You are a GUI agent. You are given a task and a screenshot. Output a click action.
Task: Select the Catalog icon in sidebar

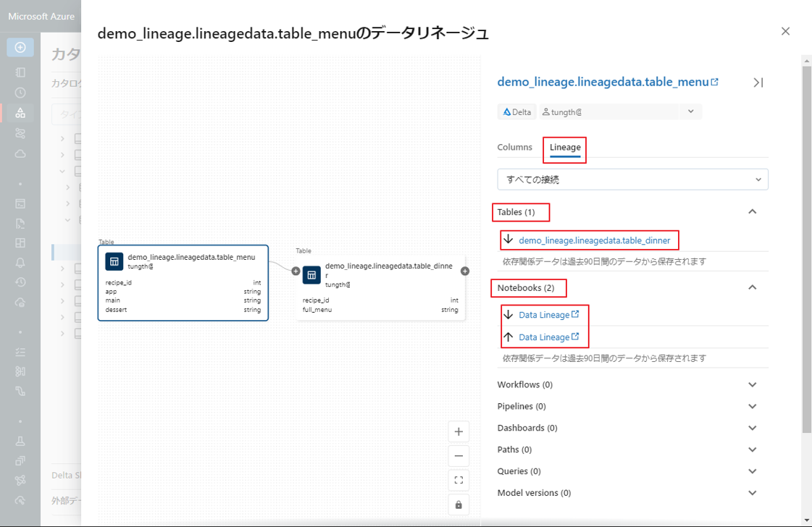coord(20,113)
